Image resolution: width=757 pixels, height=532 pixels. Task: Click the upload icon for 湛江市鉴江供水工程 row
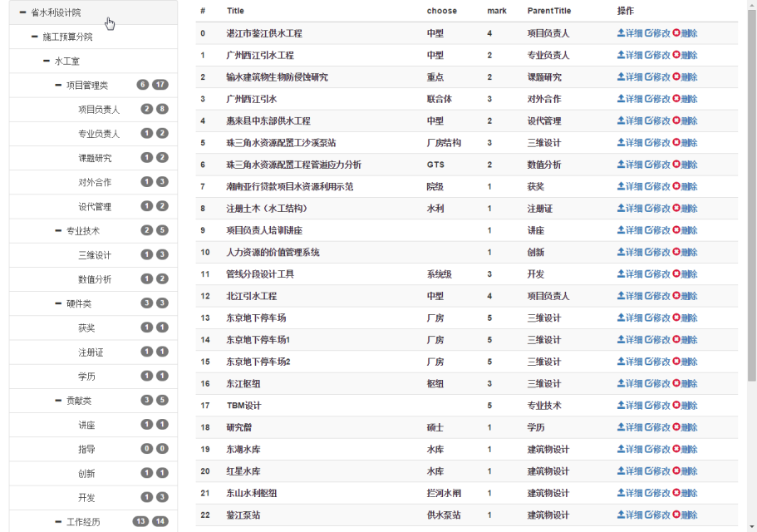(x=621, y=33)
